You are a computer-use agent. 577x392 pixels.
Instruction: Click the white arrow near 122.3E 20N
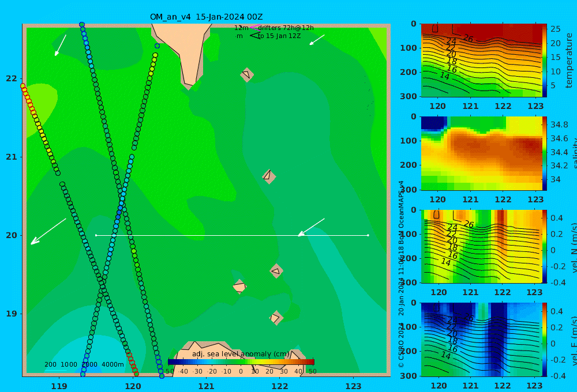pyautogui.click(x=311, y=227)
